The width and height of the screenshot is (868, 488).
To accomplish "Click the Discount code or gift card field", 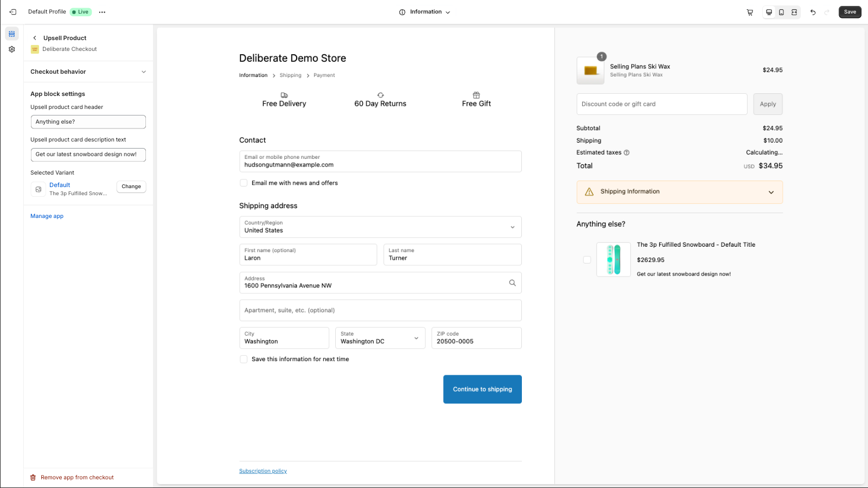I will (662, 104).
